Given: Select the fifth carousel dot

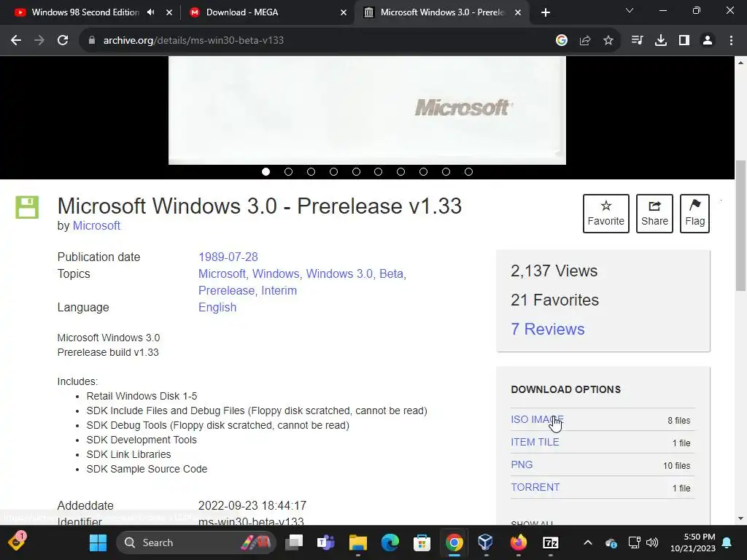Looking at the screenshot, I should pyautogui.click(x=356, y=172).
